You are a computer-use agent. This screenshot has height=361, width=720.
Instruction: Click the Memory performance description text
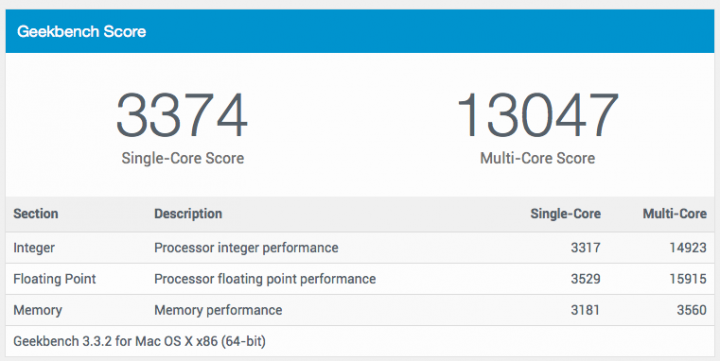(x=218, y=310)
